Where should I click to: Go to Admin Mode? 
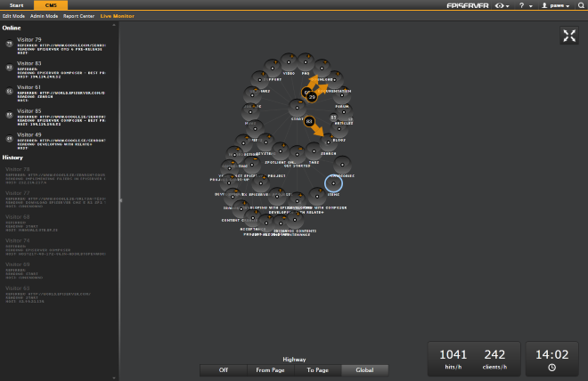[x=45, y=16]
